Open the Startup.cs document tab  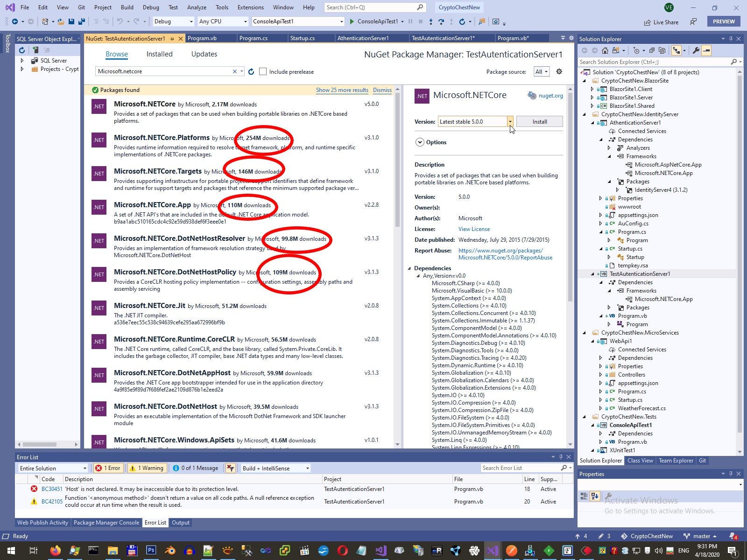coord(303,38)
